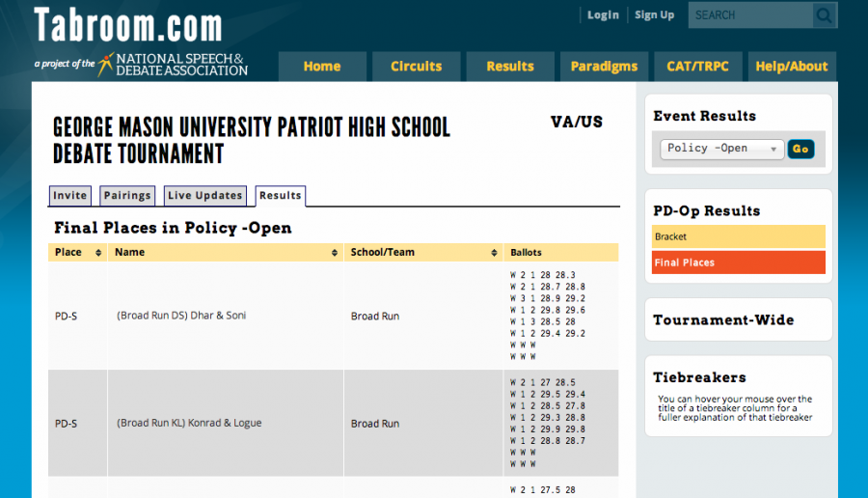Open the Circuits menu
The height and width of the screenshot is (498, 868).
click(417, 67)
